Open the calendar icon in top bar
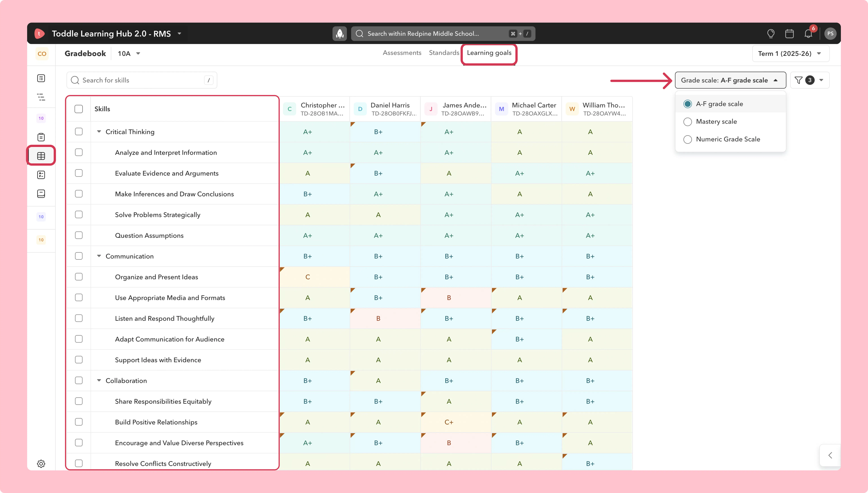Screen dimensions: 868x493 [789, 33]
